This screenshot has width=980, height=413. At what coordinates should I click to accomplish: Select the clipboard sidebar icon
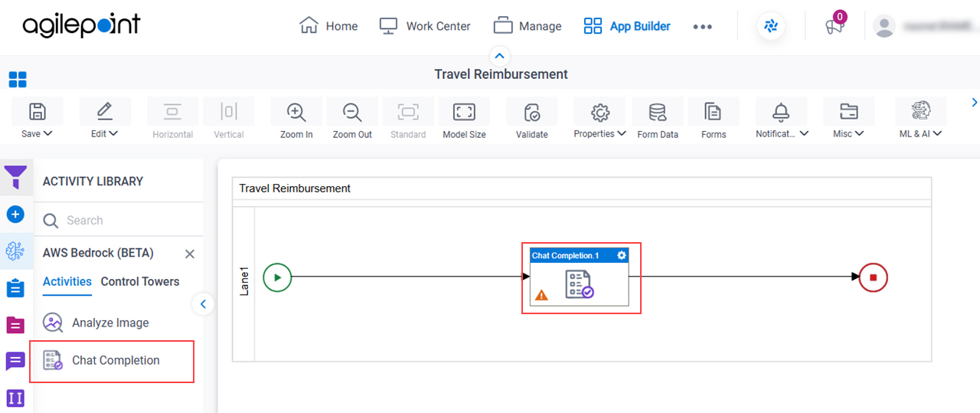15,288
